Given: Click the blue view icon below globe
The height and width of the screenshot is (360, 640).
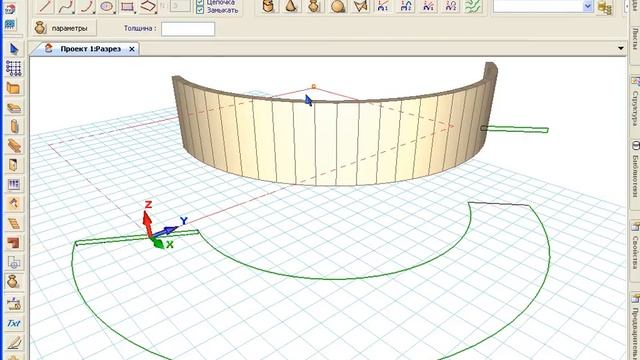Looking at the screenshot, I should (x=10, y=24).
